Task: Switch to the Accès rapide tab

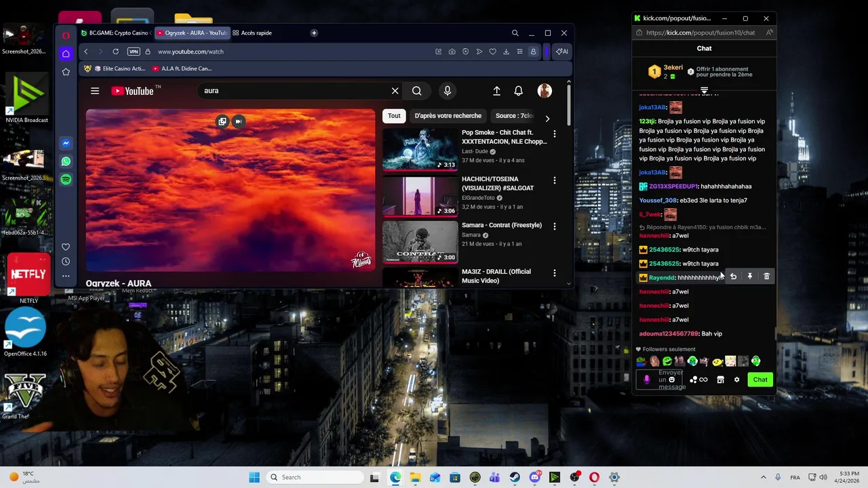Action: pos(252,33)
